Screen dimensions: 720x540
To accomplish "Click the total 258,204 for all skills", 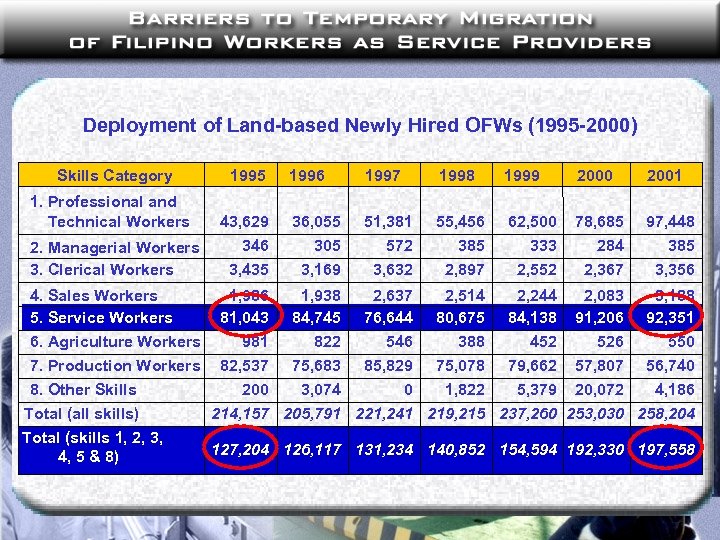I will tap(666, 414).
